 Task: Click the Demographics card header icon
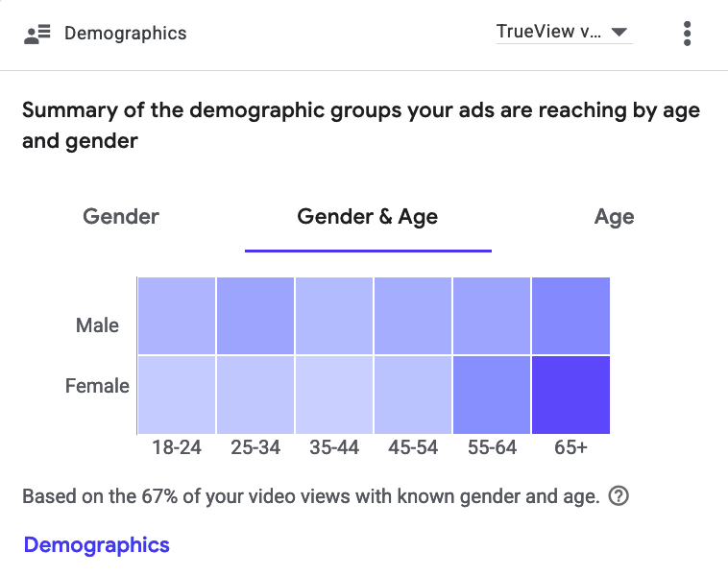pos(36,34)
